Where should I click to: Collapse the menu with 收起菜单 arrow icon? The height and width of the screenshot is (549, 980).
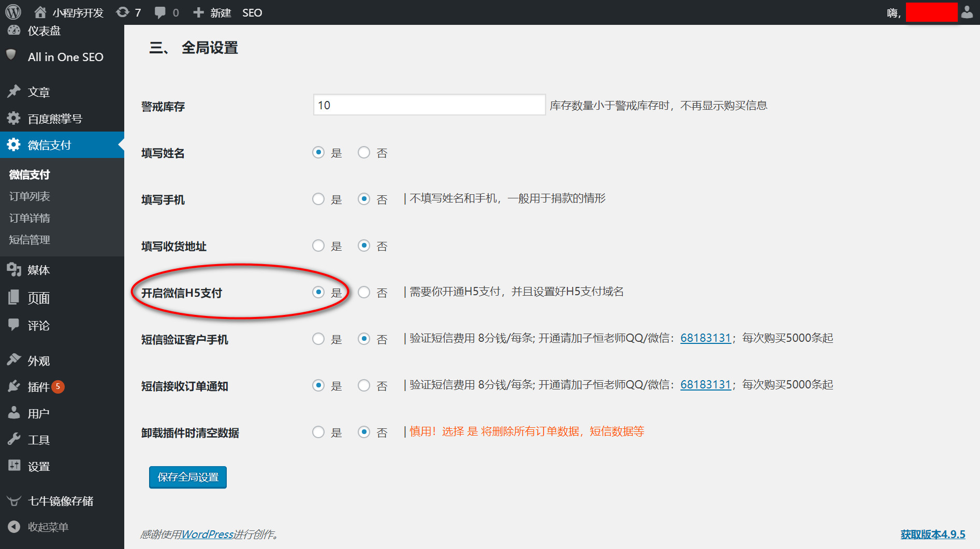[x=14, y=527]
